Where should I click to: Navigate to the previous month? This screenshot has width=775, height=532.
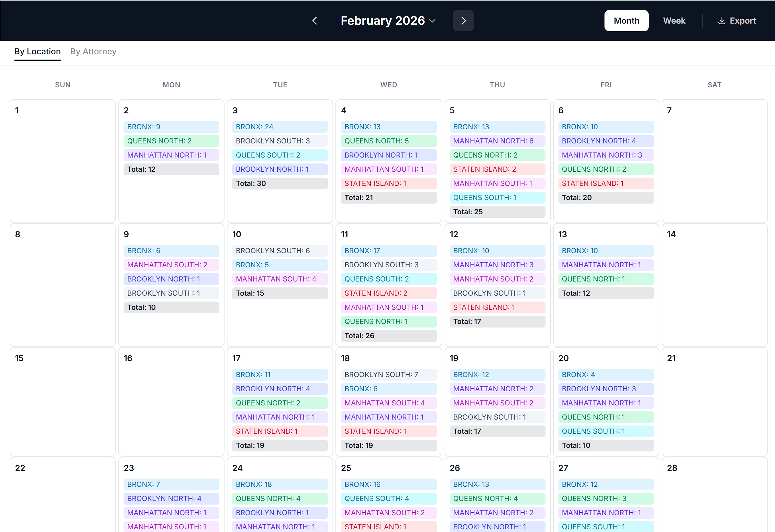(x=314, y=20)
